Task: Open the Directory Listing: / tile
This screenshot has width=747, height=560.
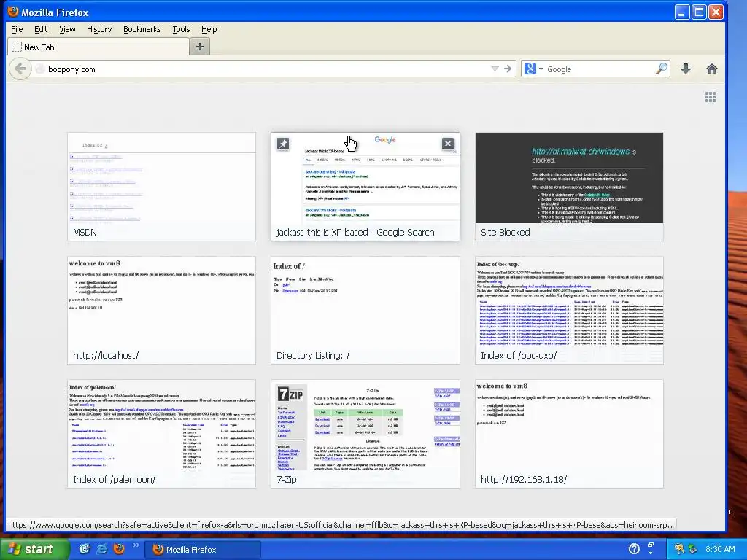Action: pos(365,310)
